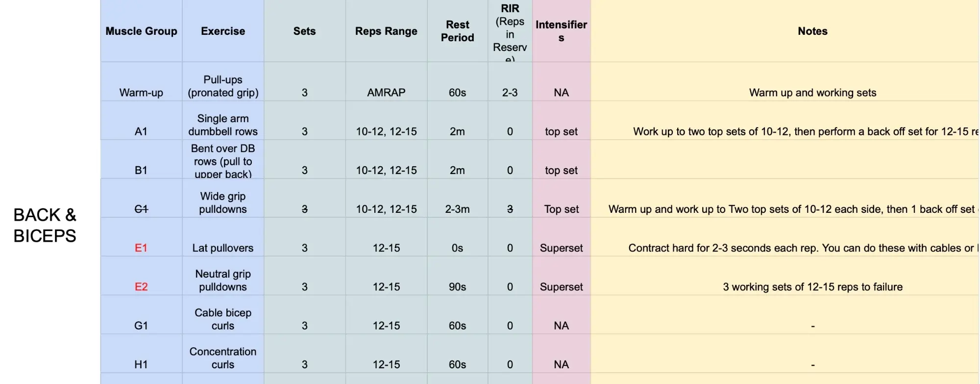Select the Wide grip pulldowns cell
The width and height of the screenshot is (980, 384).
[x=223, y=203]
